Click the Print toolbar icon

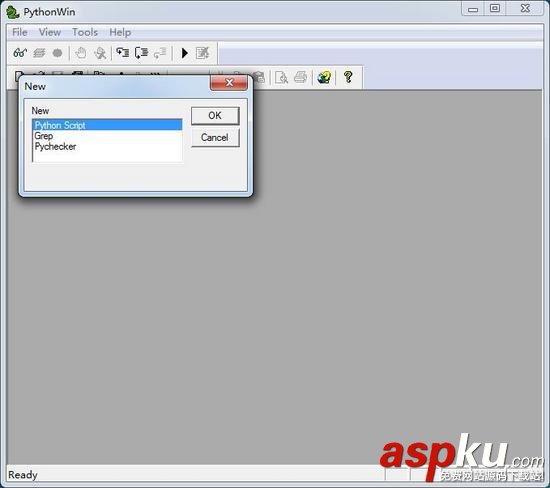point(301,77)
